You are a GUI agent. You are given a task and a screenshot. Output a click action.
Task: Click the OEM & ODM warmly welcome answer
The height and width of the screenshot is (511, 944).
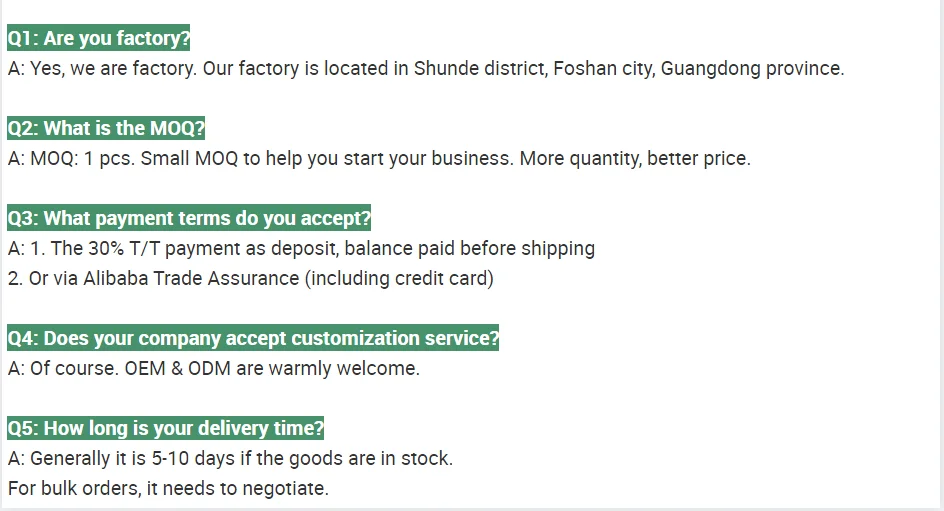[x=213, y=368]
